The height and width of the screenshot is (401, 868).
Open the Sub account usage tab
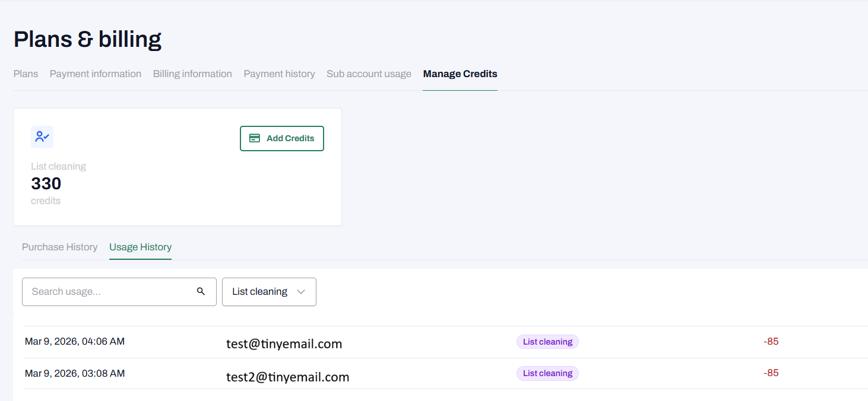pos(369,74)
